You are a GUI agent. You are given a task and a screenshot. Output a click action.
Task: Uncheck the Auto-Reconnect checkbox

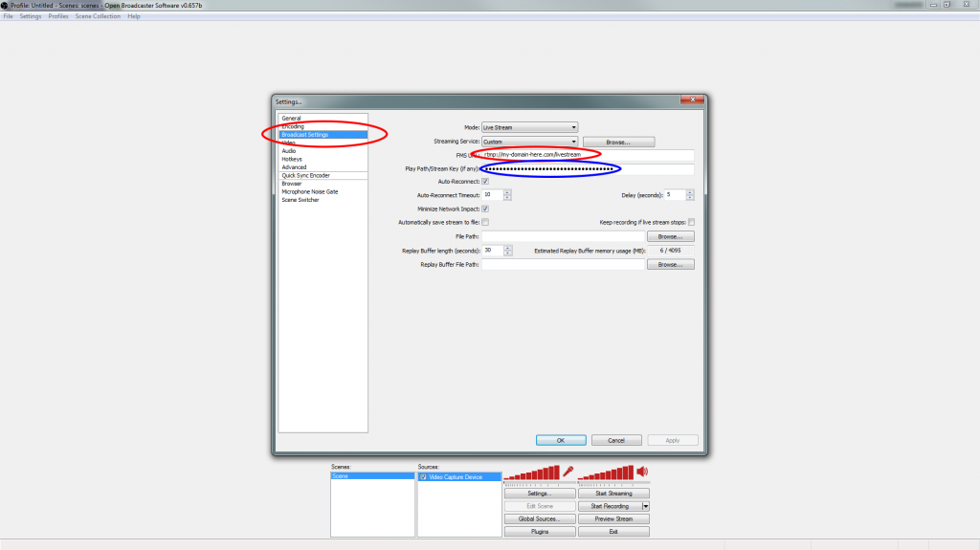pos(485,181)
